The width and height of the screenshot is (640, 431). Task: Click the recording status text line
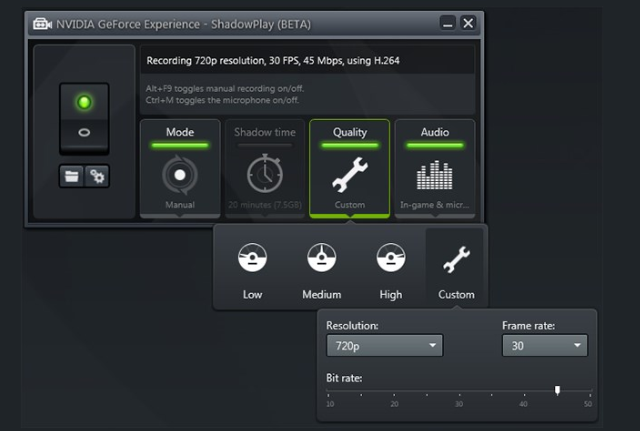(273, 61)
